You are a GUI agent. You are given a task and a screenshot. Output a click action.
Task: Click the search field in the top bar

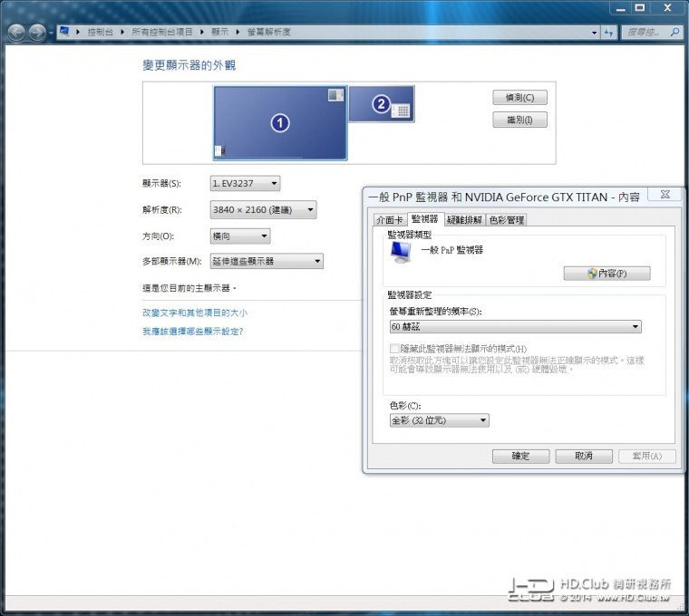645,33
